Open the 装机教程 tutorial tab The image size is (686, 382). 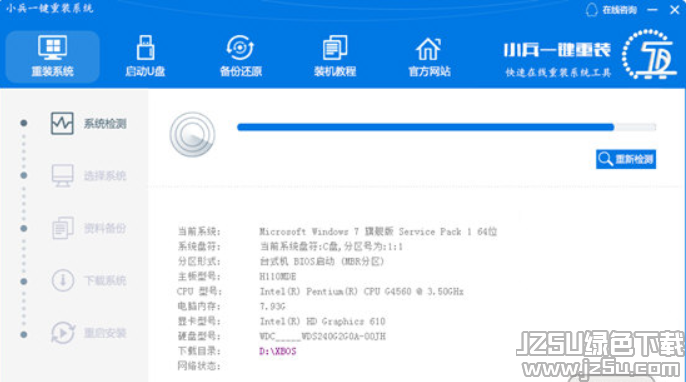coord(335,56)
